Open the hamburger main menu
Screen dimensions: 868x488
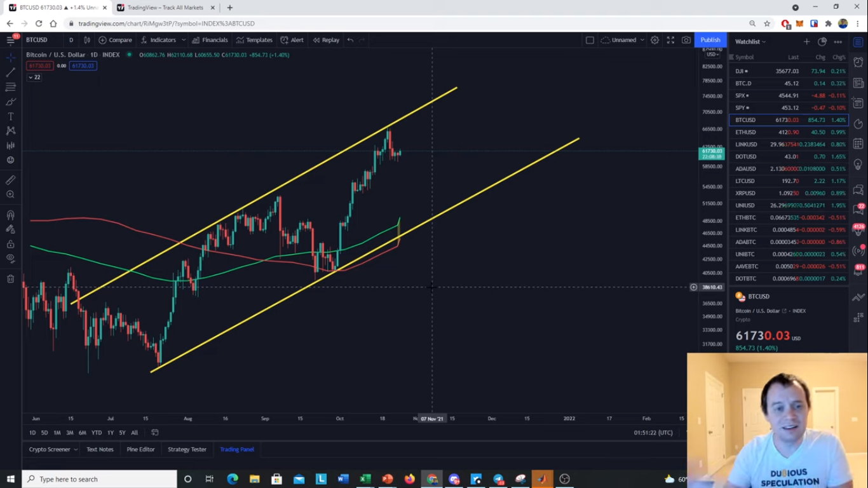[x=10, y=40]
